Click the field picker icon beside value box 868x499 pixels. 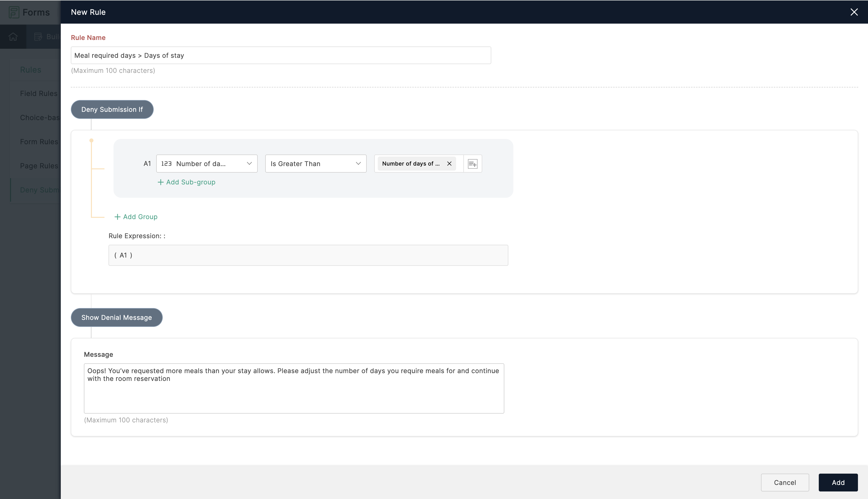pyautogui.click(x=472, y=164)
